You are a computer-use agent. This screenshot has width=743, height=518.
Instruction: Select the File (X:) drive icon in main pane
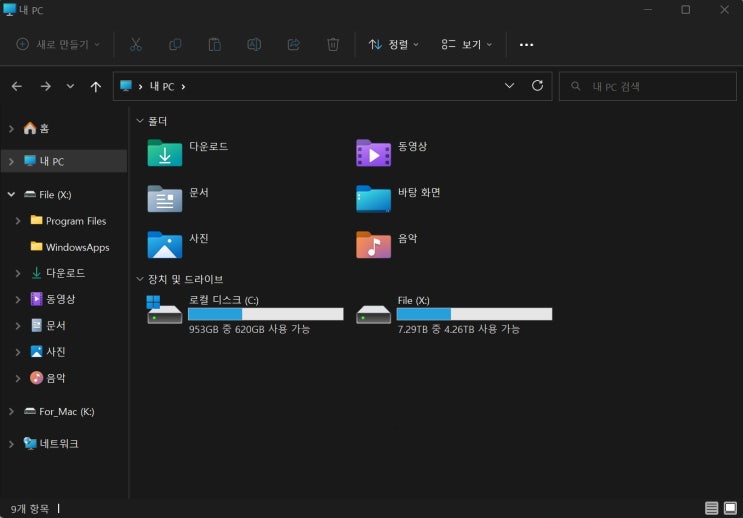point(373,314)
